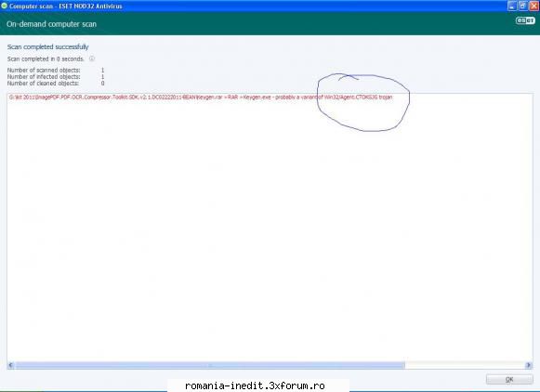Click the left arrow of horizontal scrollbar
This screenshot has height=392, width=540.
[x=10, y=365]
